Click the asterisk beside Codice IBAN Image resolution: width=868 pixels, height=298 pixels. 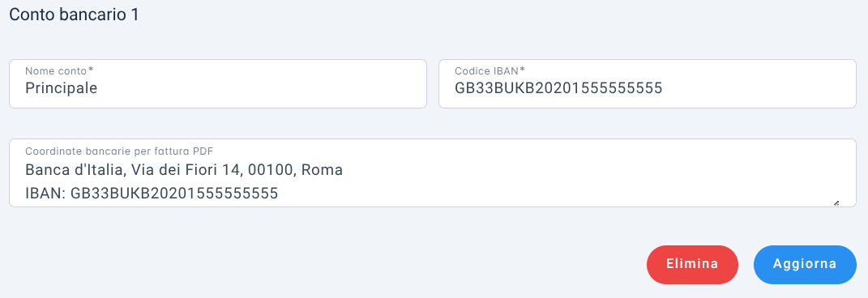[x=521, y=70]
